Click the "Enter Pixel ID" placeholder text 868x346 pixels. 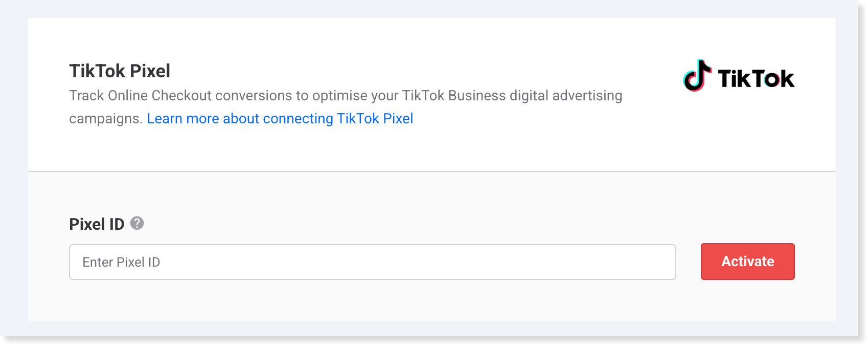[121, 262]
